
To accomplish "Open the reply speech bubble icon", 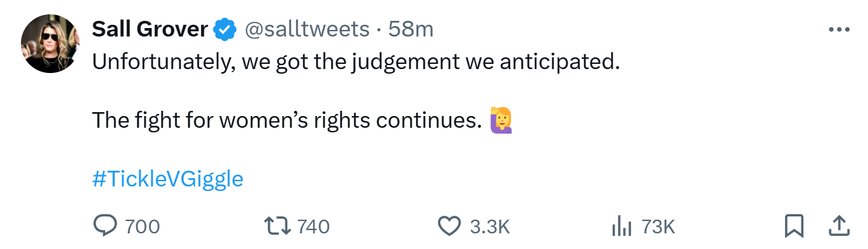I will click(x=104, y=226).
